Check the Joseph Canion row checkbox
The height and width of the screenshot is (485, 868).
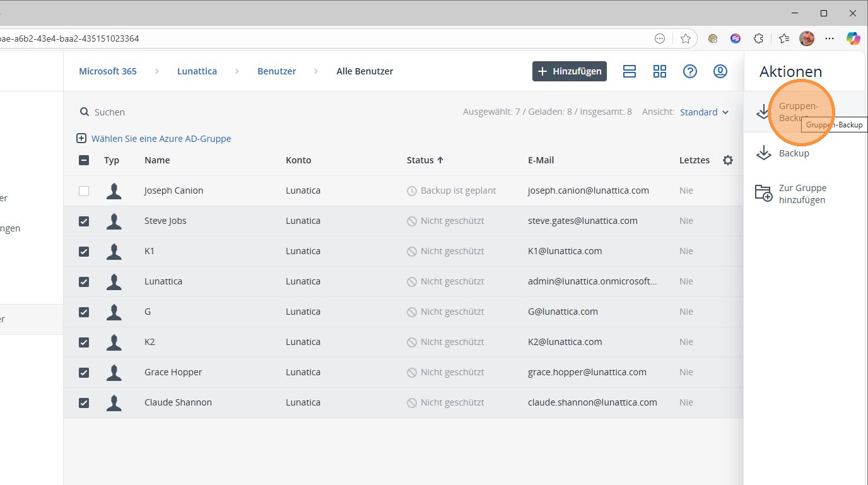click(x=84, y=190)
